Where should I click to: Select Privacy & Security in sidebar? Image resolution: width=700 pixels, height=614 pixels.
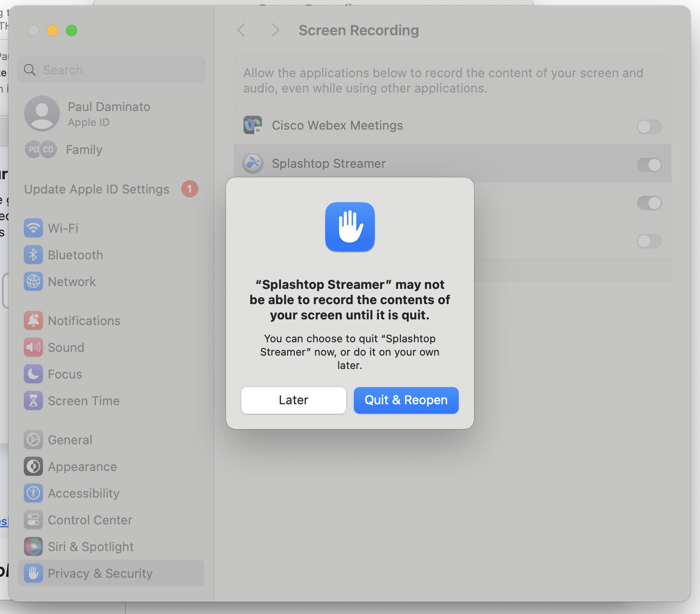point(111,573)
